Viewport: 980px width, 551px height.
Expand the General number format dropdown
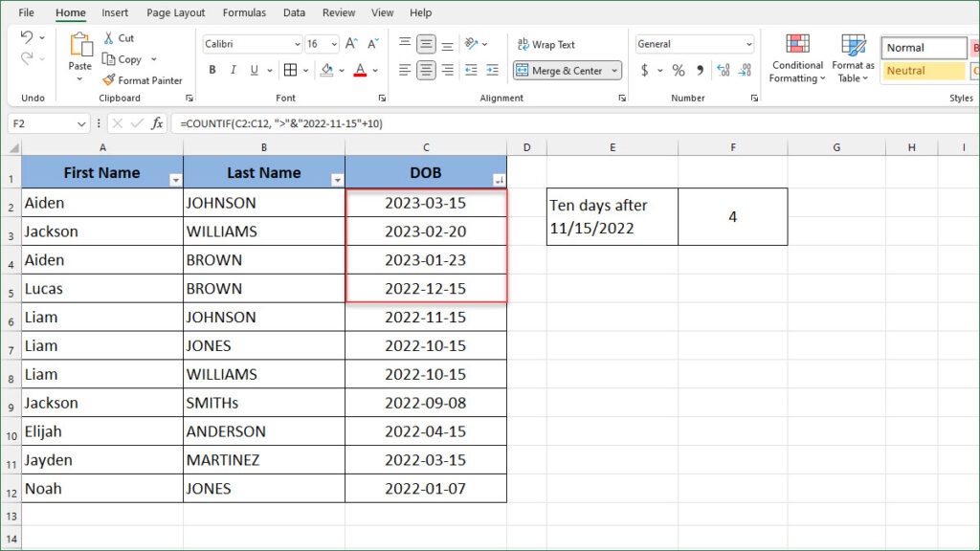point(748,44)
